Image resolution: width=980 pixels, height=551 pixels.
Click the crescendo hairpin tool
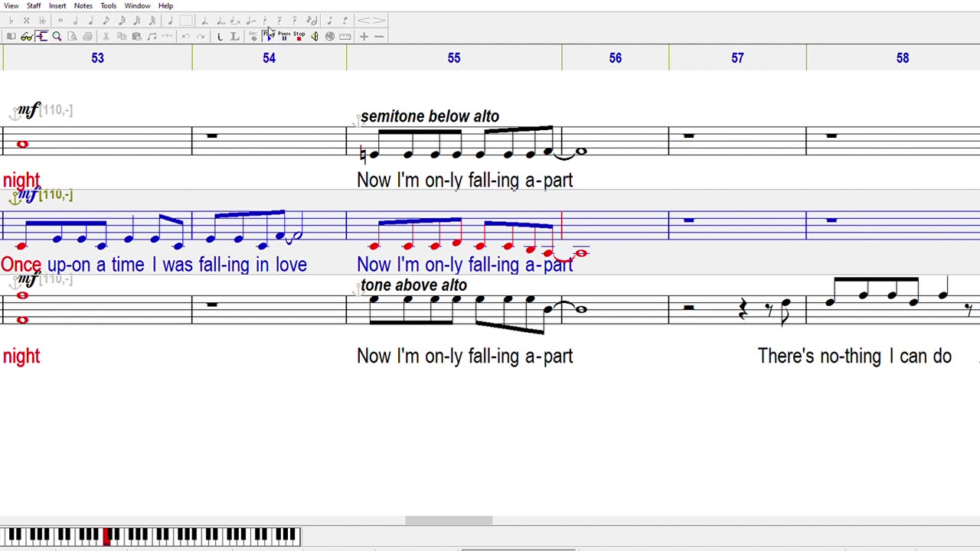(364, 21)
